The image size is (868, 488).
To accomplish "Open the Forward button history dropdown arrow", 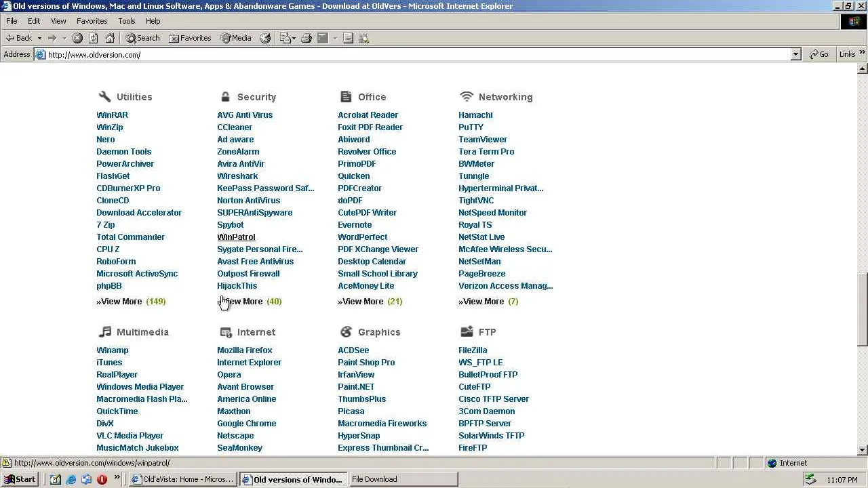I will coord(64,38).
